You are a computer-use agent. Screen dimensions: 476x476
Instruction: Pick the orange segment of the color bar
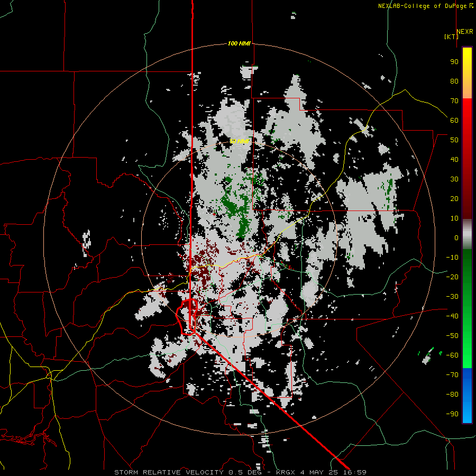(x=467, y=91)
